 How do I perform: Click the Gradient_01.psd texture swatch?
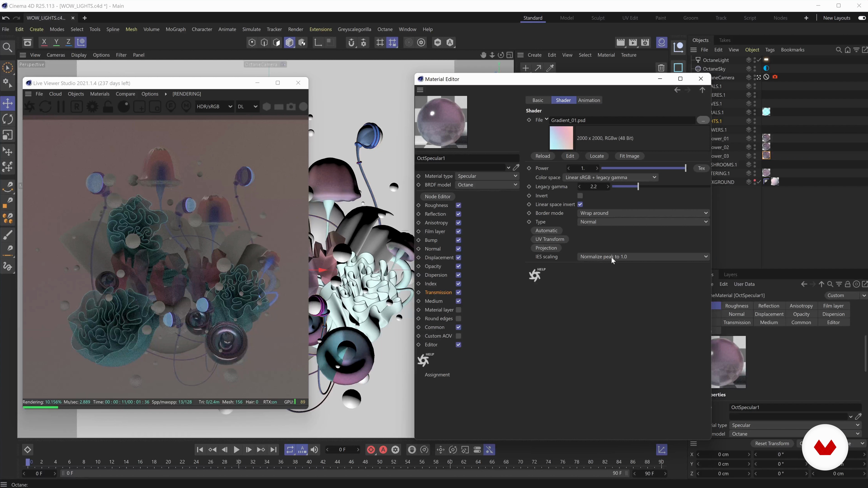(561, 138)
